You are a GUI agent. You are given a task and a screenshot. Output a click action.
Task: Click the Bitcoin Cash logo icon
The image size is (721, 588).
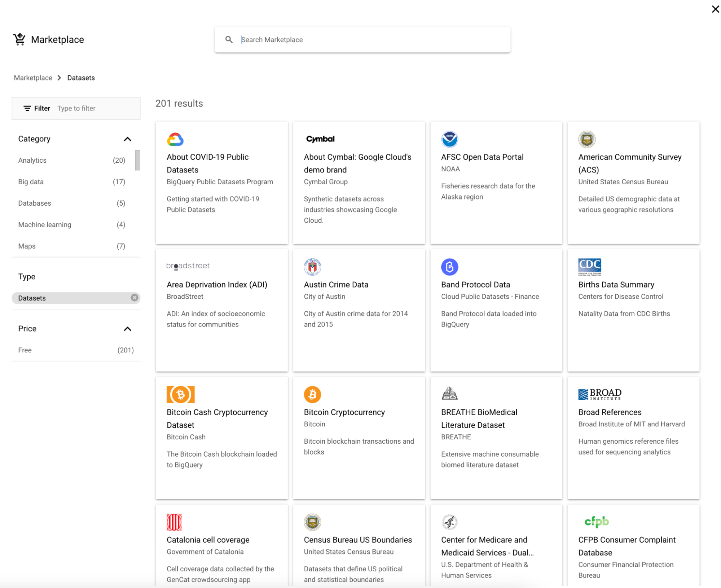(x=180, y=394)
